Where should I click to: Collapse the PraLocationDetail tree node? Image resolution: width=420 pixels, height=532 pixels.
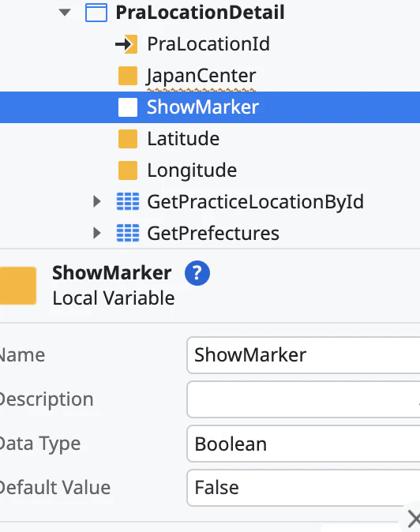(x=65, y=13)
